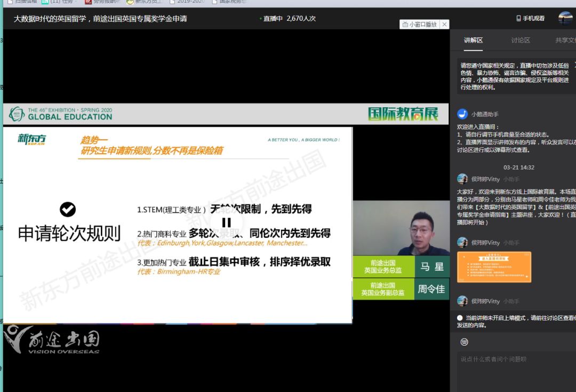Click the 前途出国 英国业务总监 title label
This screenshot has height=392, width=576.
coord(383,267)
